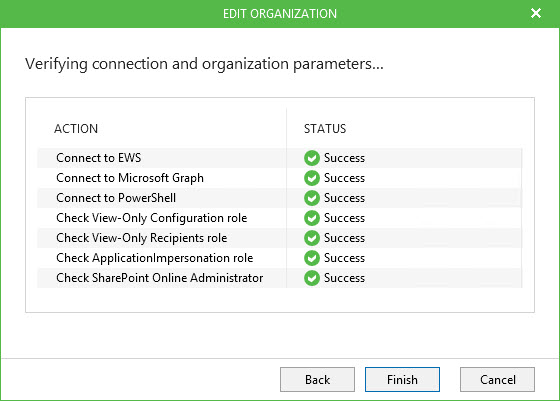
Task: Select the Connect to EWS row
Action: [280, 158]
